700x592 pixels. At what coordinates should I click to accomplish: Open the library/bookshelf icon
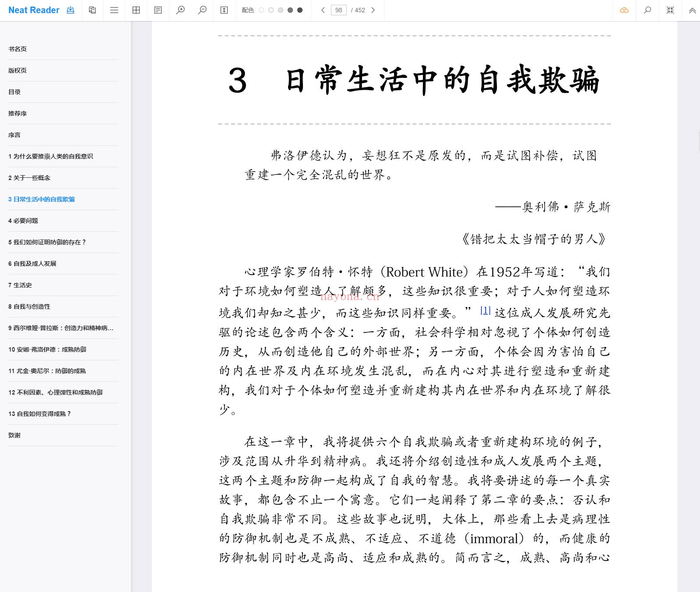(92, 10)
